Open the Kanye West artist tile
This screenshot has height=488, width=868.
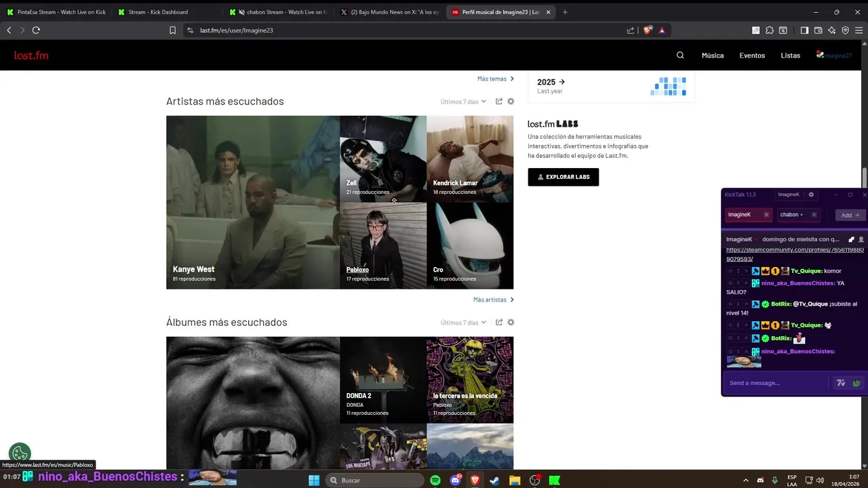click(253, 202)
